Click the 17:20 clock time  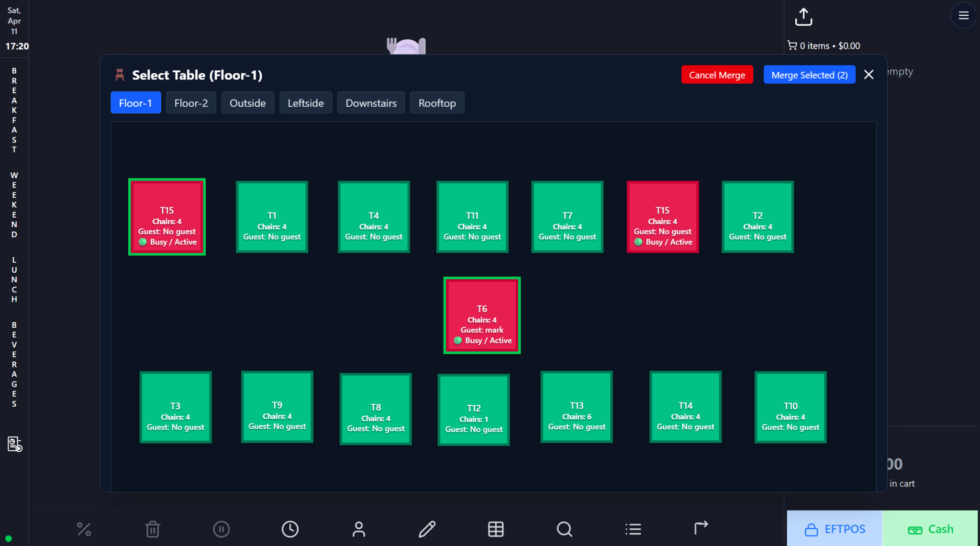coord(17,46)
